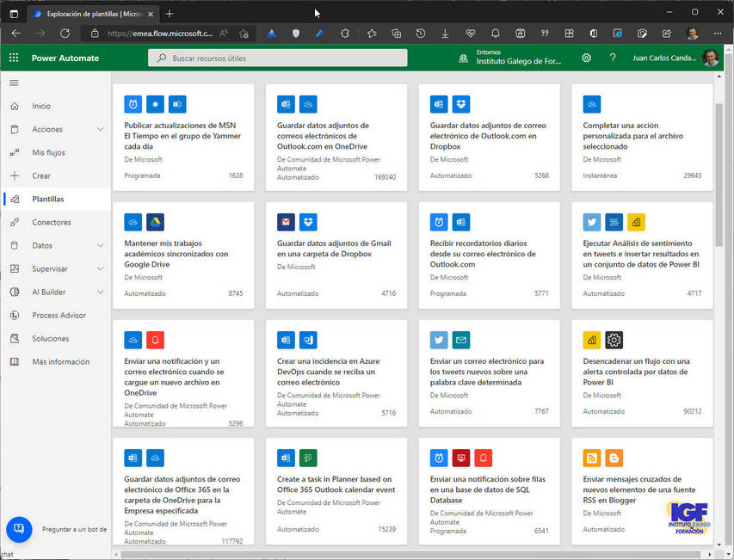The width and height of the screenshot is (734, 560).
Task: Click the Entornos environment icon
Action: tap(464, 58)
